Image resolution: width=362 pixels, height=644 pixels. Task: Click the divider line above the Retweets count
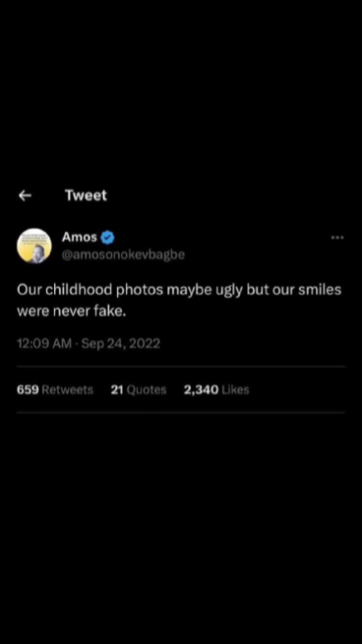point(181,366)
